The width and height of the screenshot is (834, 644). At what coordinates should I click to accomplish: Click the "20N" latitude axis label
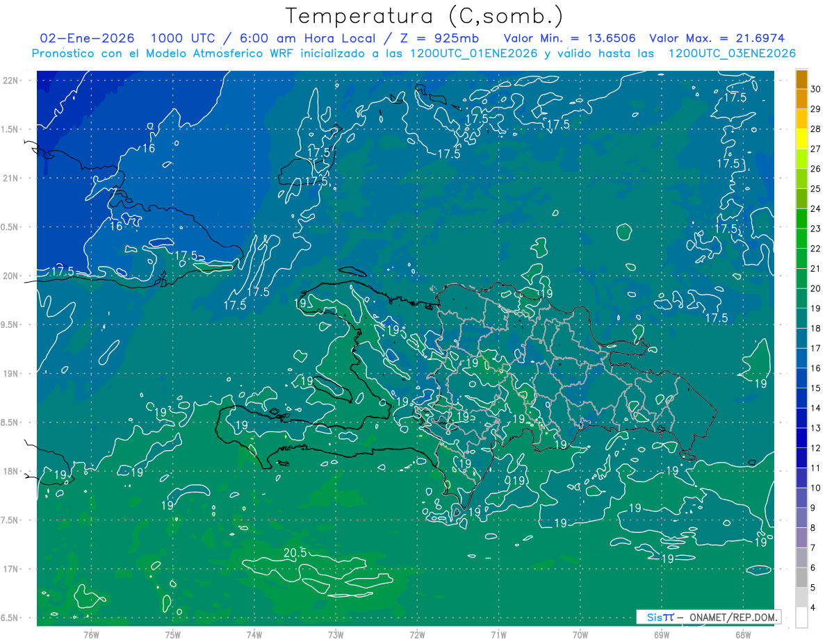(x=10, y=276)
